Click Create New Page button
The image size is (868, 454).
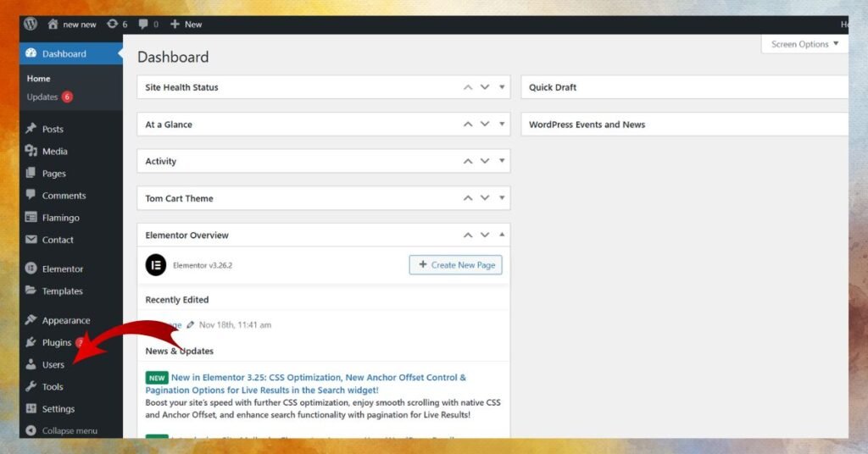coord(455,265)
